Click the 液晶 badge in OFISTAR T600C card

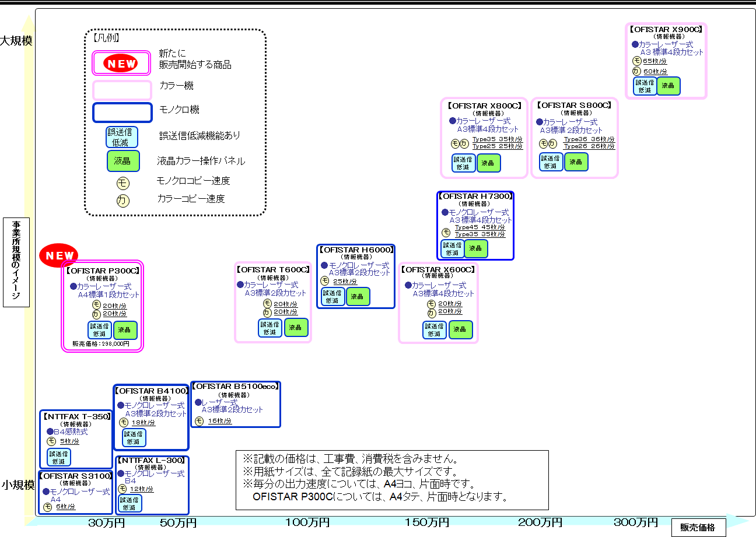point(295,328)
